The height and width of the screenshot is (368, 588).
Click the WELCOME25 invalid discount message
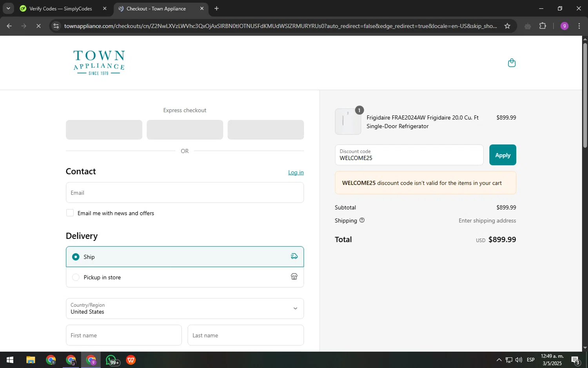[x=425, y=183]
